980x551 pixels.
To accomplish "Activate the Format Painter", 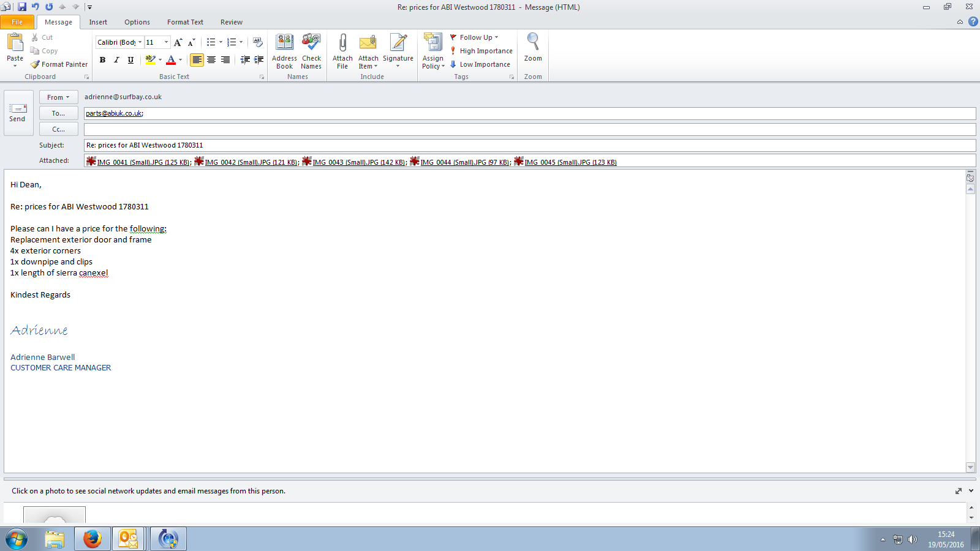I will 59,64.
